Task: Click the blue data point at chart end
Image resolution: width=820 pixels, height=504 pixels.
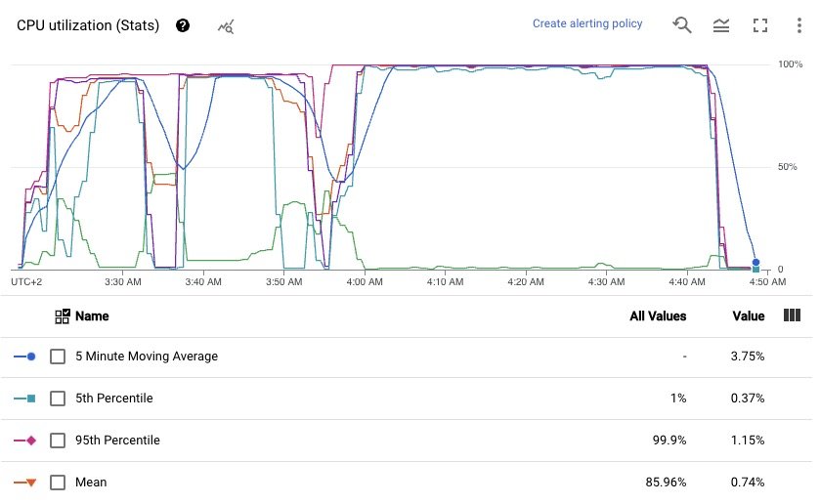Action: [755, 263]
